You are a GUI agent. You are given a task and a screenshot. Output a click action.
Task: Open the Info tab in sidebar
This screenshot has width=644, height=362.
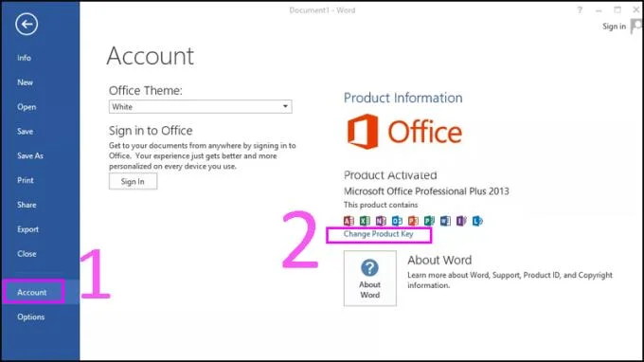pos(24,58)
